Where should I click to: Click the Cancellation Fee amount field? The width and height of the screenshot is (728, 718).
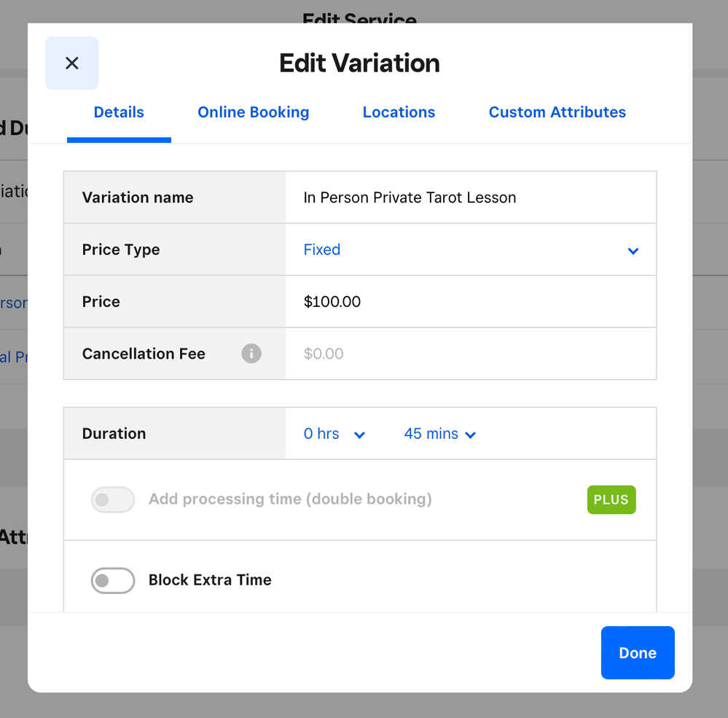pos(470,354)
